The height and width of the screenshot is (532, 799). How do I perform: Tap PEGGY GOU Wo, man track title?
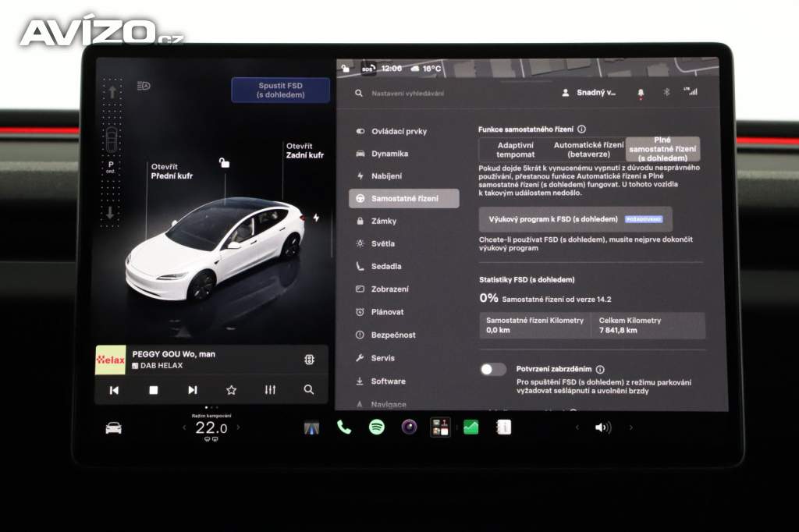click(x=174, y=353)
